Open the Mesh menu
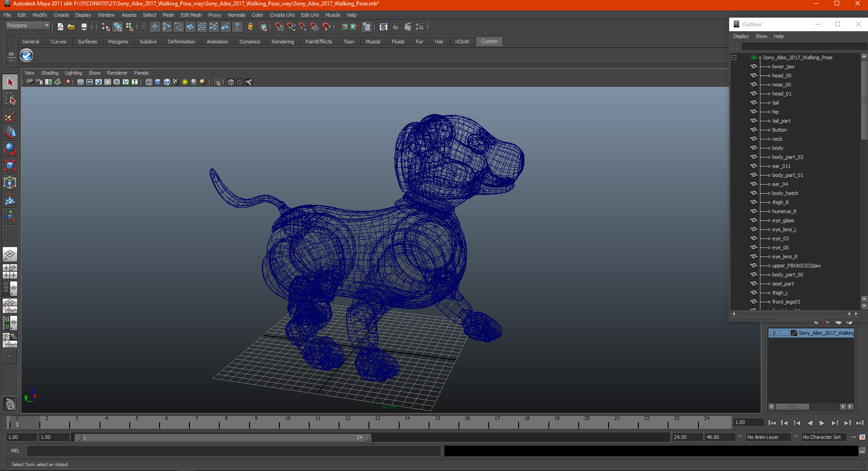Image resolution: width=868 pixels, height=471 pixels. coord(168,15)
